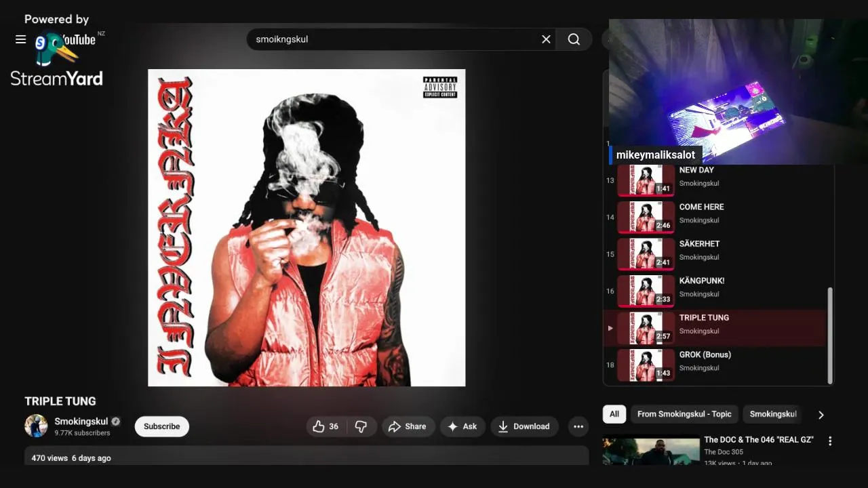Select the Smokingskul filter chip
The image size is (868, 488).
click(x=772, y=414)
